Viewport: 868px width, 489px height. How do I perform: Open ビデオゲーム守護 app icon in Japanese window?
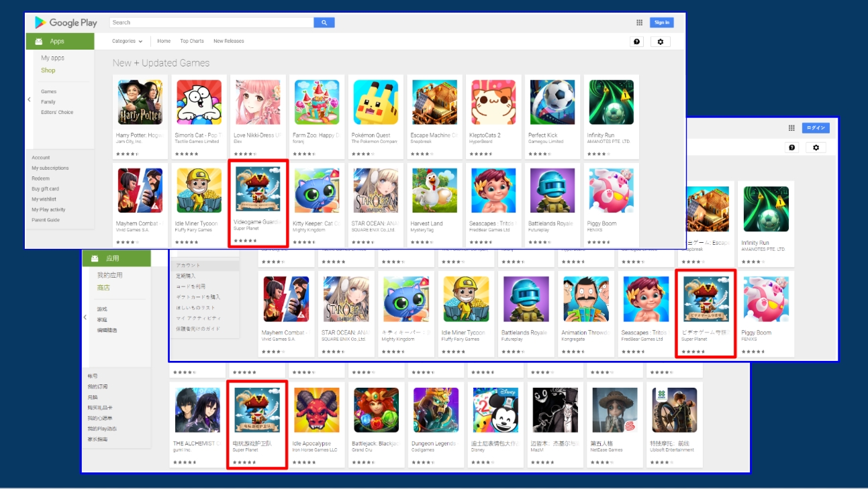tap(706, 299)
